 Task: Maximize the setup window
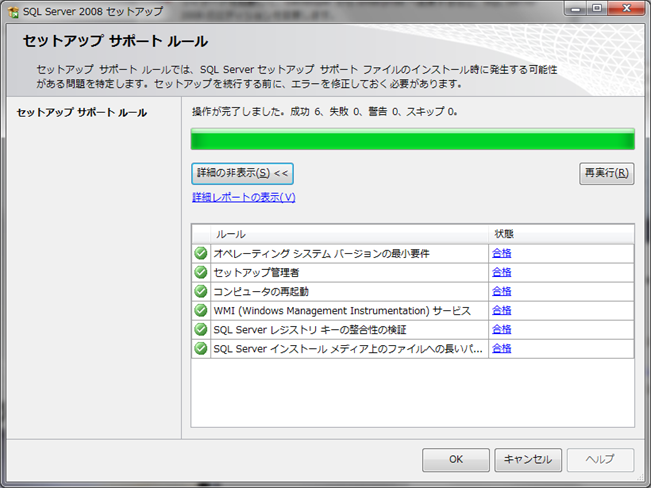click(x=597, y=8)
